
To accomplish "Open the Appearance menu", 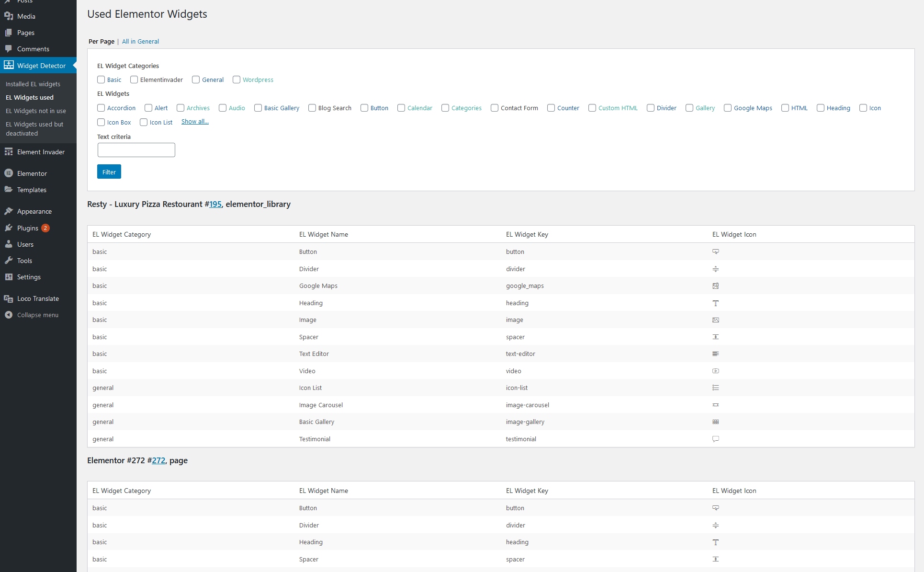I will (34, 211).
